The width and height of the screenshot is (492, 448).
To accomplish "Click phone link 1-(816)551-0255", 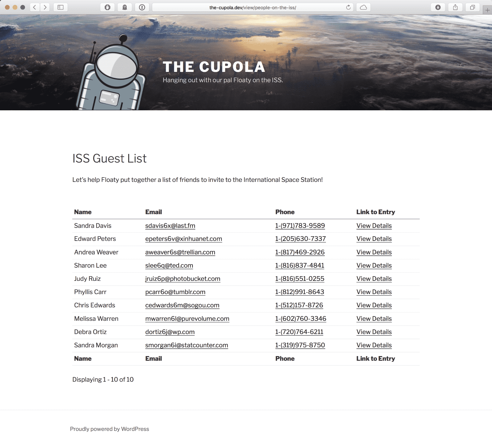I will (x=300, y=279).
